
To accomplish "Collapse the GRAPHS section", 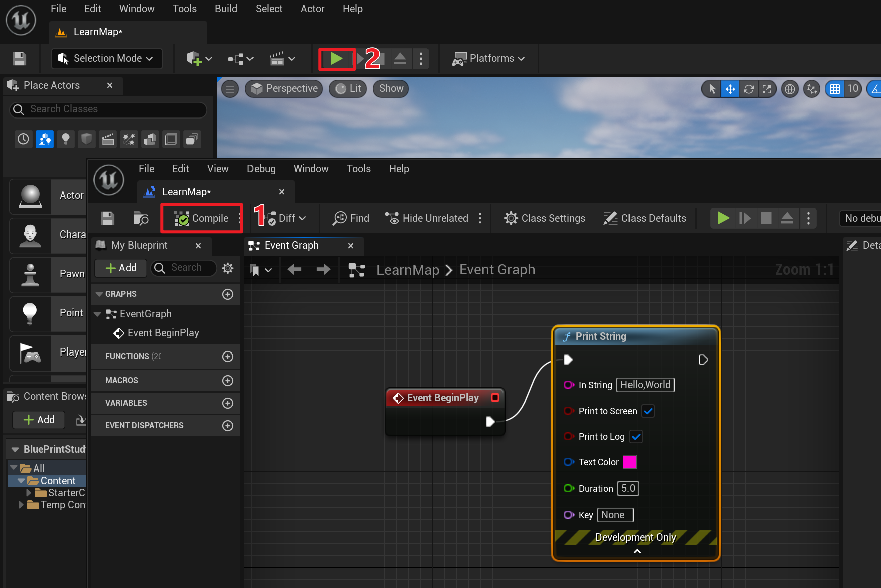I will (x=99, y=294).
